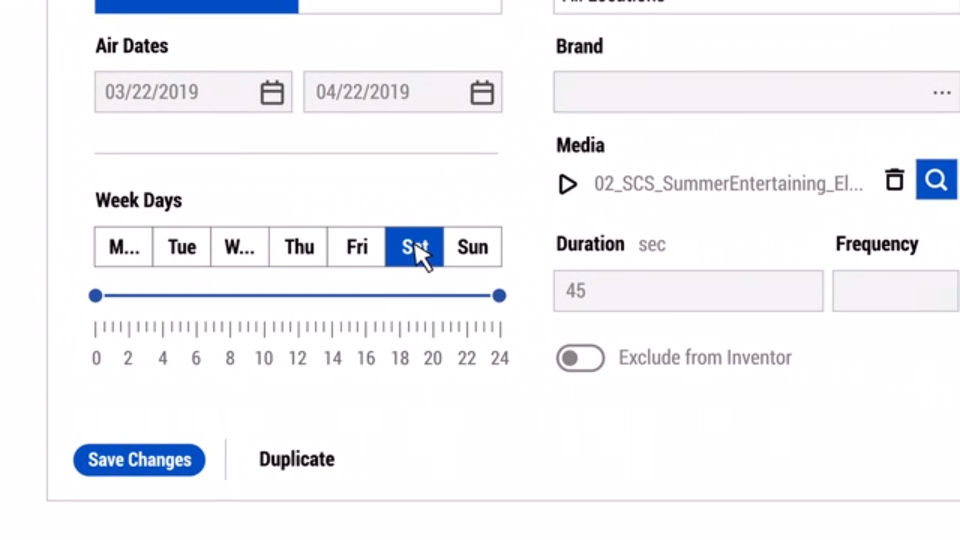Toggle Wednesday in Week Days

point(239,247)
